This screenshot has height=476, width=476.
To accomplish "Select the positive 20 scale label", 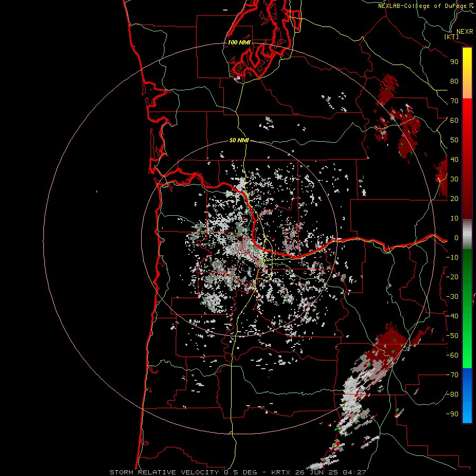I will tap(454, 198).
